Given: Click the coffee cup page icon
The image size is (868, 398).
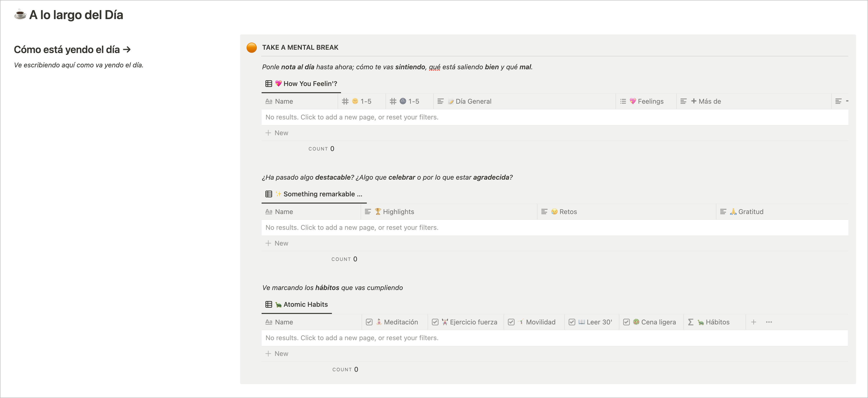Looking at the screenshot, I should pyautogui.click(x=20, y=15).
